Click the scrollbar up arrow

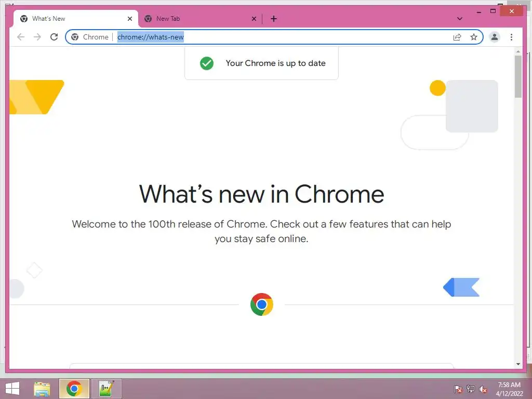coord(518,51)
